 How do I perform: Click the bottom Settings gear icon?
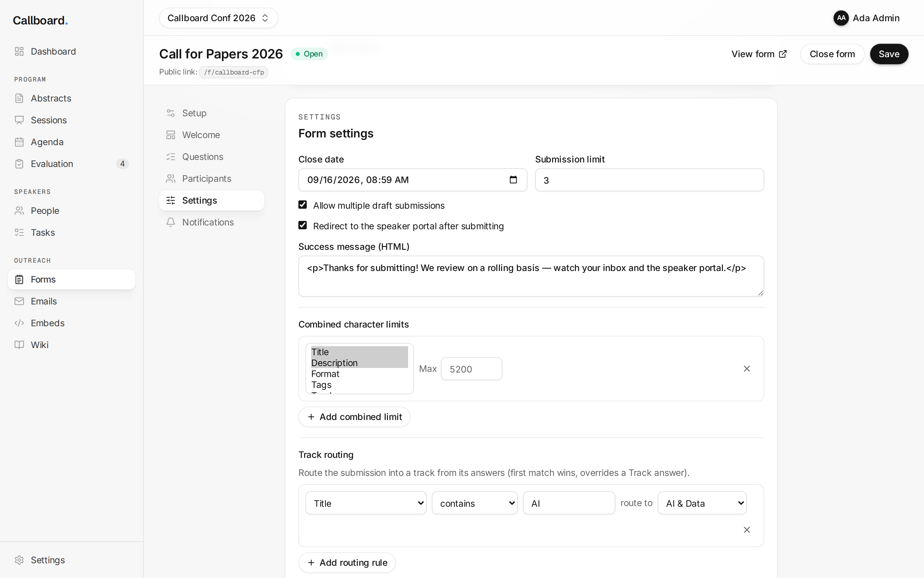pos(19,560)
